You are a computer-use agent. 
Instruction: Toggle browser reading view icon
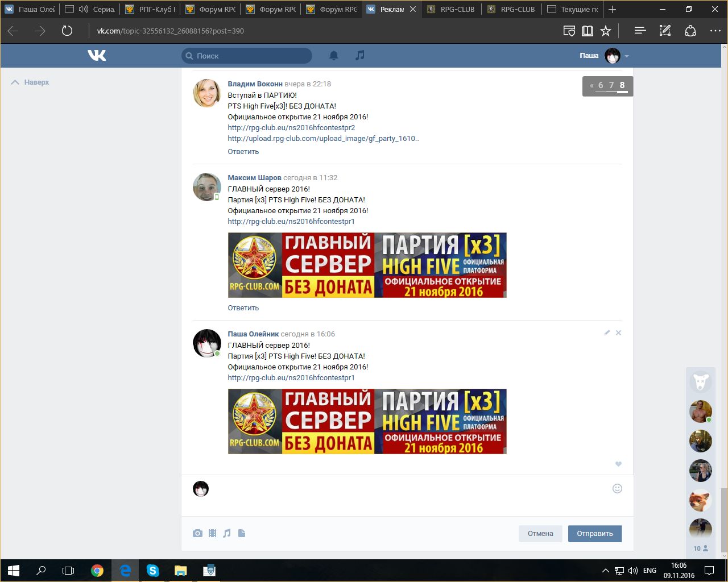[x=588, y=31]
